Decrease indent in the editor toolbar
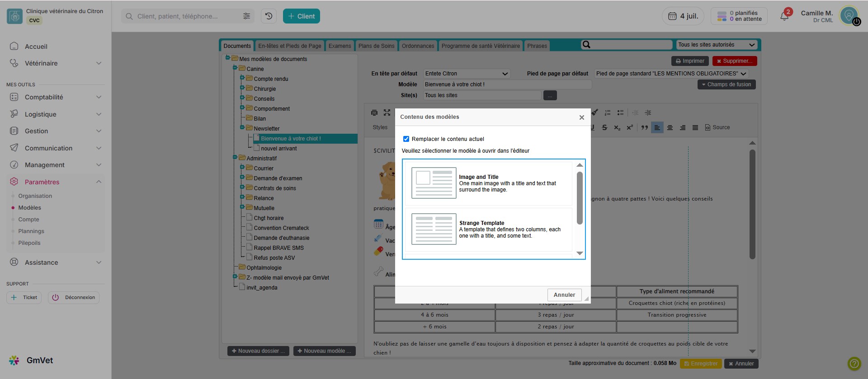868x379 pixels. click(635, 112)
